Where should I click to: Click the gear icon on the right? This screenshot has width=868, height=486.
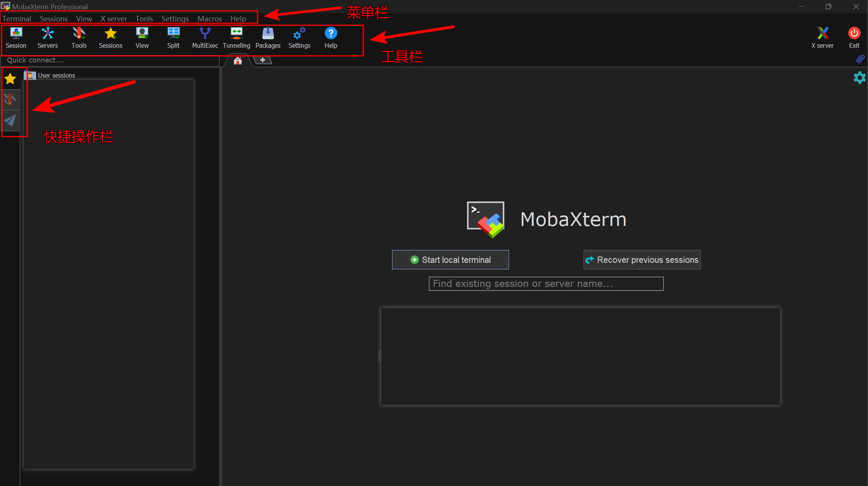859,78
